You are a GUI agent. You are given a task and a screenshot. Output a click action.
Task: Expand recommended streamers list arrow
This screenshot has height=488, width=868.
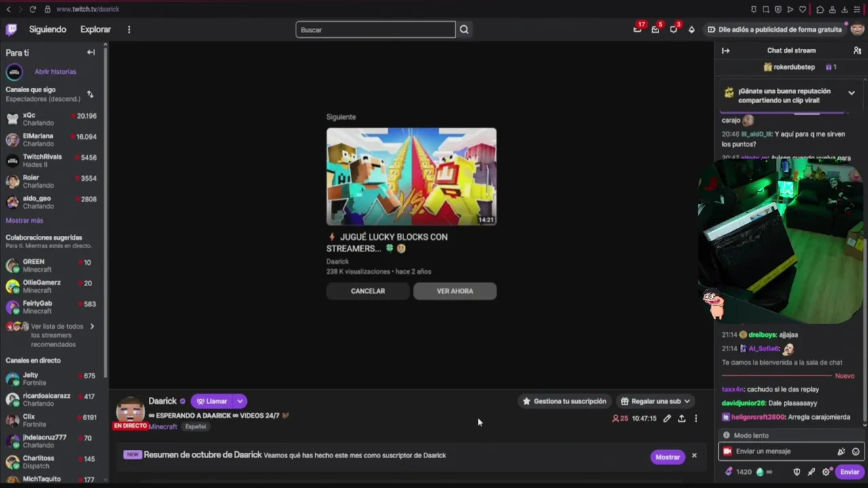(x=92, y=327)
